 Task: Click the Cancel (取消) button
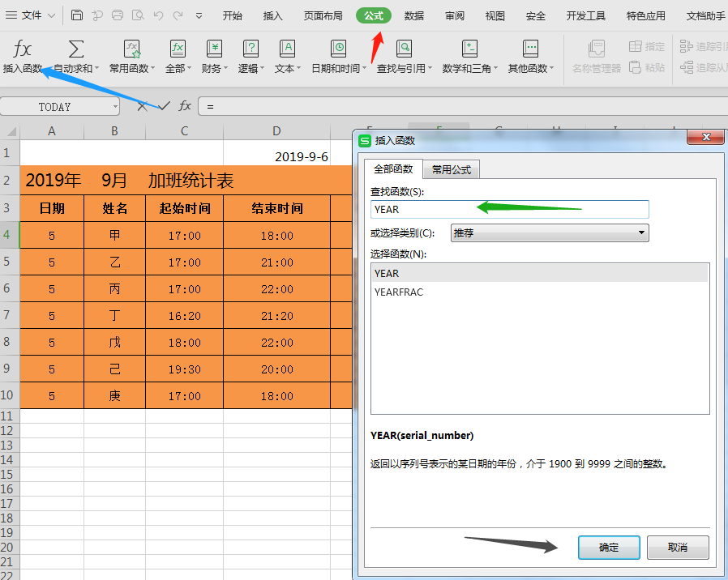678,547
